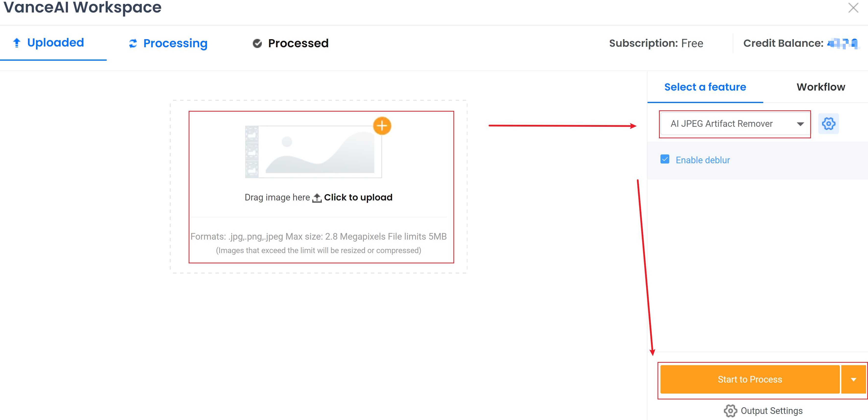Click the image placeholder illustration
The height and width of the screenshot is (420, 868).
(313, 152)
